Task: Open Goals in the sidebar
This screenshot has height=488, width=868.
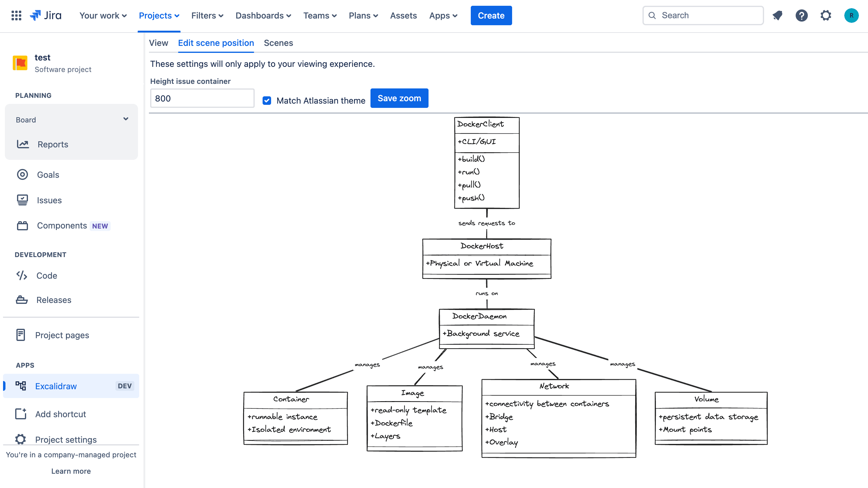Action: [x=48, y=174]
